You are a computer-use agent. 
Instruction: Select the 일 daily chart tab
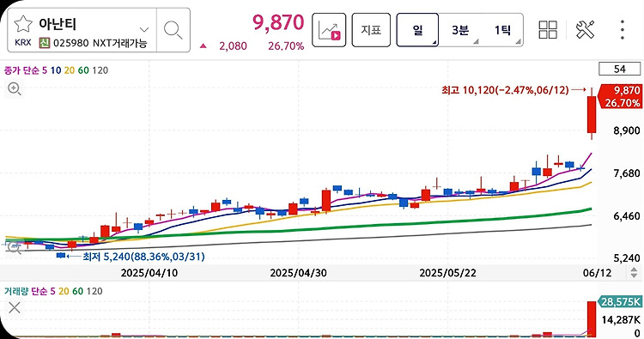click(417, 30)
